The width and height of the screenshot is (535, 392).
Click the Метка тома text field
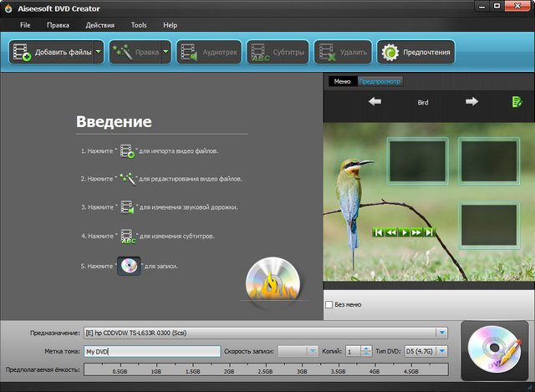coord(151,352)
